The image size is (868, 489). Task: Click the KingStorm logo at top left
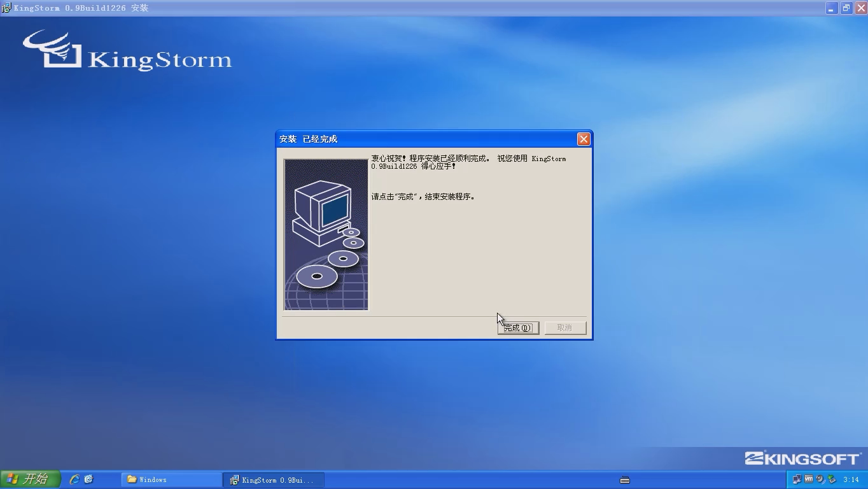coord(127,50)
